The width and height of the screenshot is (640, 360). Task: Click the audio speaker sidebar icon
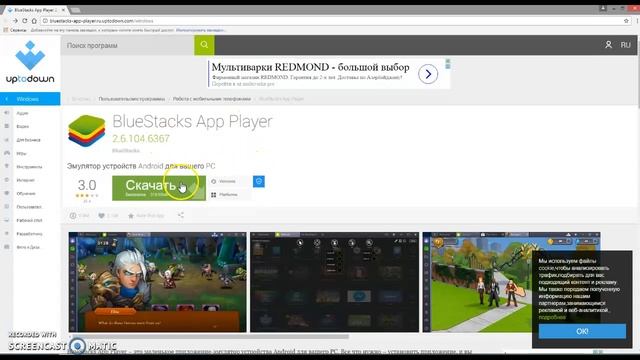pyautogui.click(x=7, y=113)
